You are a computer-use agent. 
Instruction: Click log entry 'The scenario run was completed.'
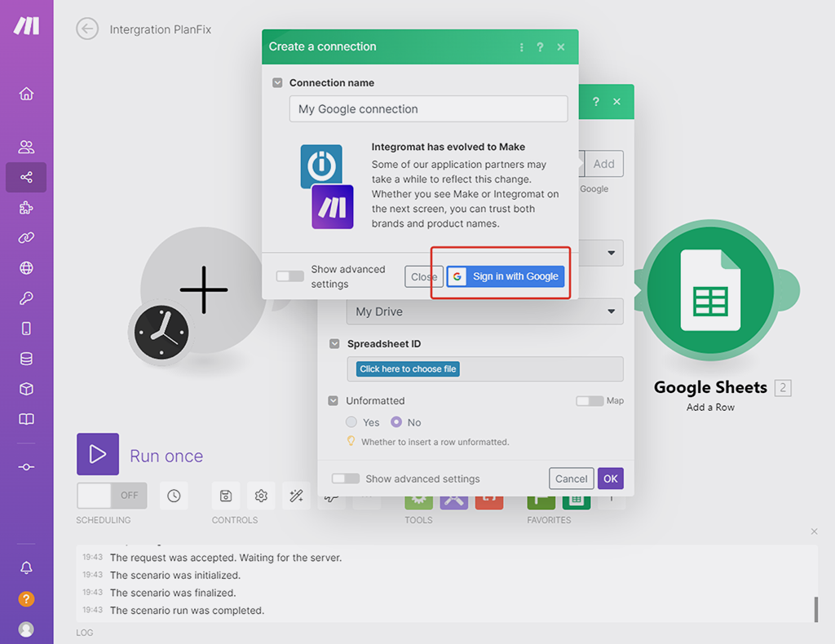187,611
